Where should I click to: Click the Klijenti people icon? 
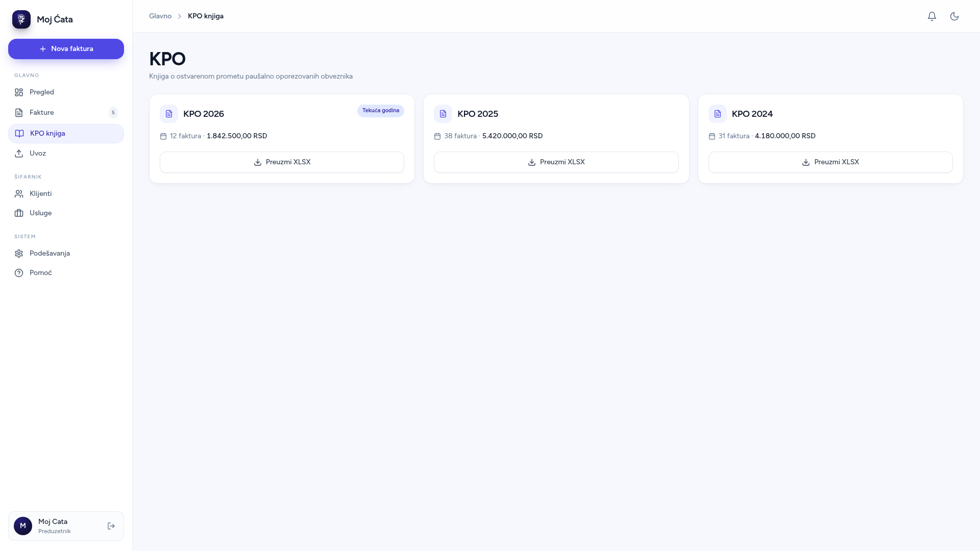pos(19,194)
